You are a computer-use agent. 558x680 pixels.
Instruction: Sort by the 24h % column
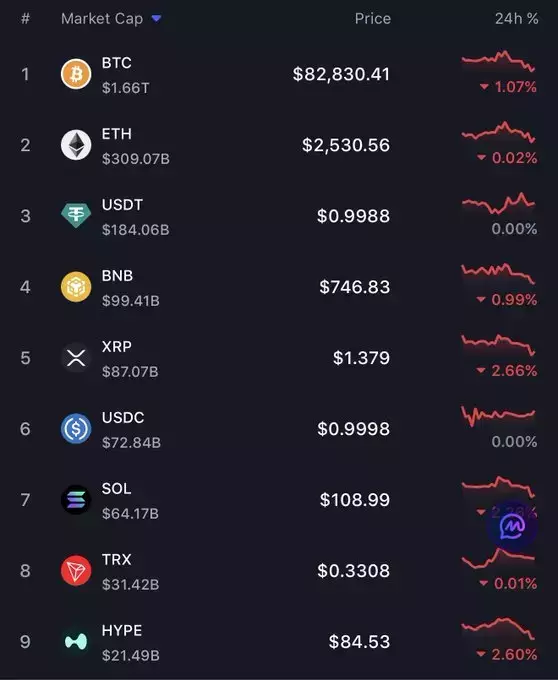516,18
